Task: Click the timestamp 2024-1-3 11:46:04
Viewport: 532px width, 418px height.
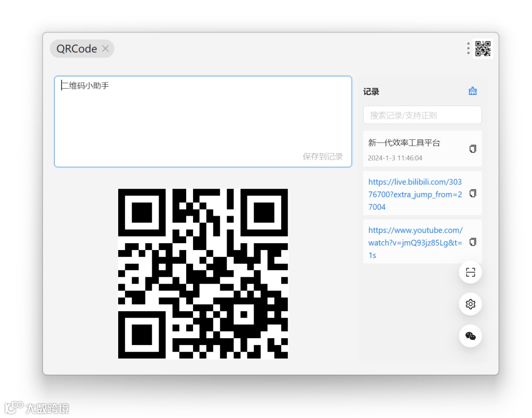Action: [395, 158]
